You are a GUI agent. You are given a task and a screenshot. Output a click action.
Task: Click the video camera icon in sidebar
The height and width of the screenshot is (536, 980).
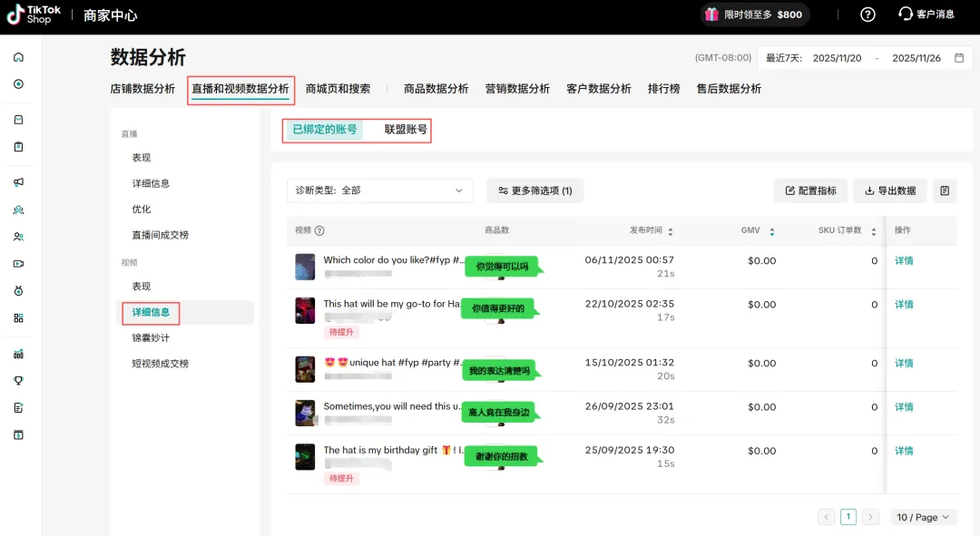coord(18,264)
